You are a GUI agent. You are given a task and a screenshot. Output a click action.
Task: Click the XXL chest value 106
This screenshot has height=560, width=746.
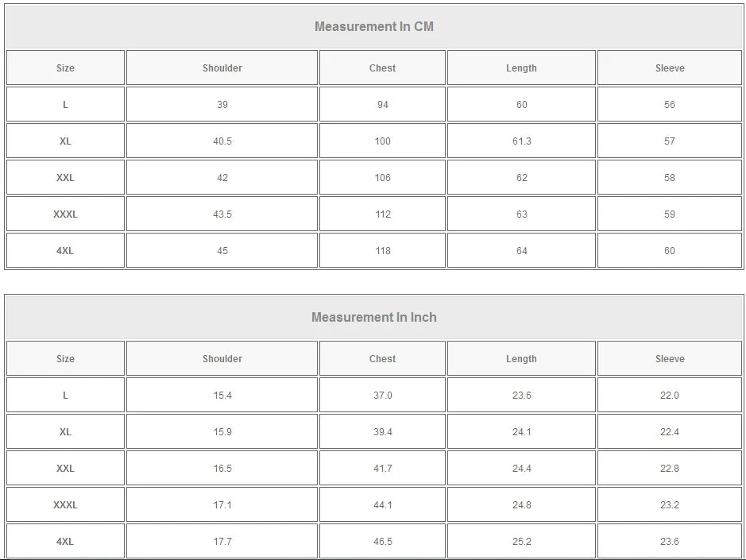click(x=382, y=178)
